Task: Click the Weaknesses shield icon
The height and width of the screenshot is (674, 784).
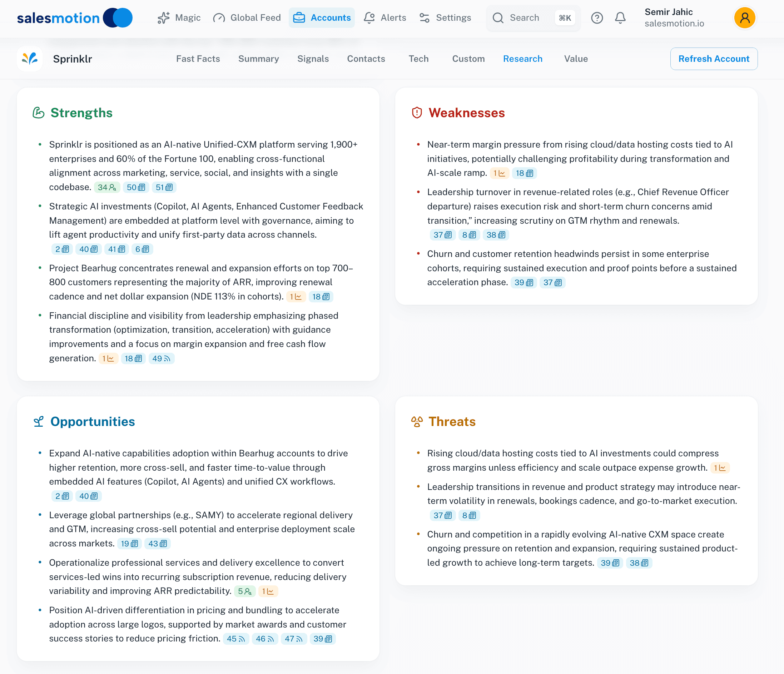Action: click(417, 113)
